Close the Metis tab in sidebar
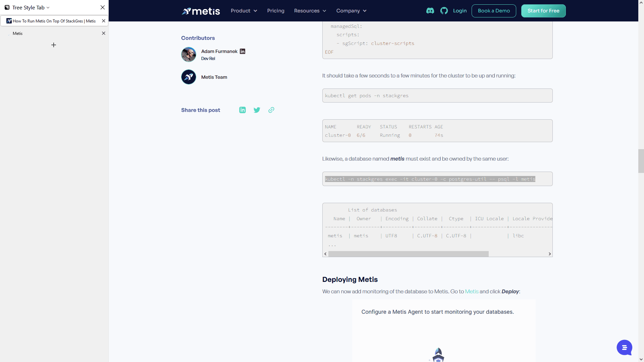 point(104,33)
